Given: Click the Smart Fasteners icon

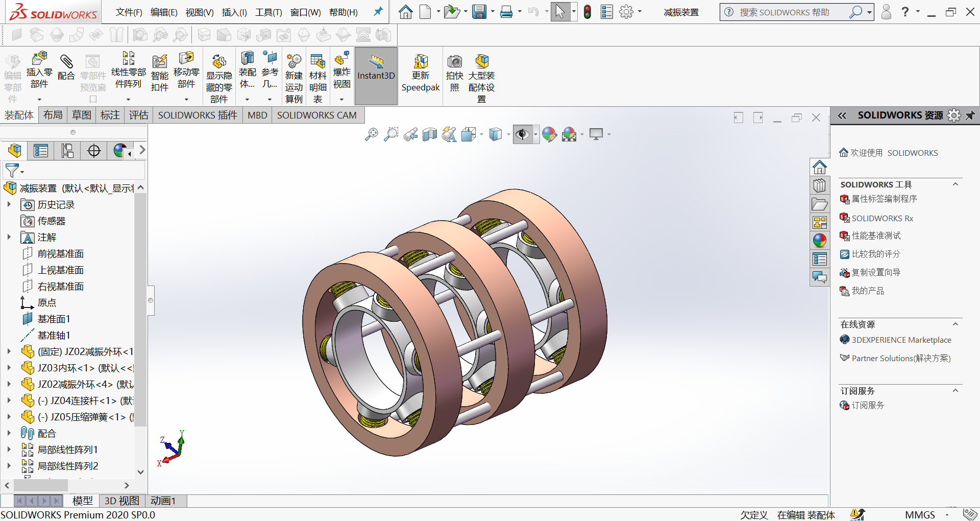Looking at the screenshot, I should [160, 73].
